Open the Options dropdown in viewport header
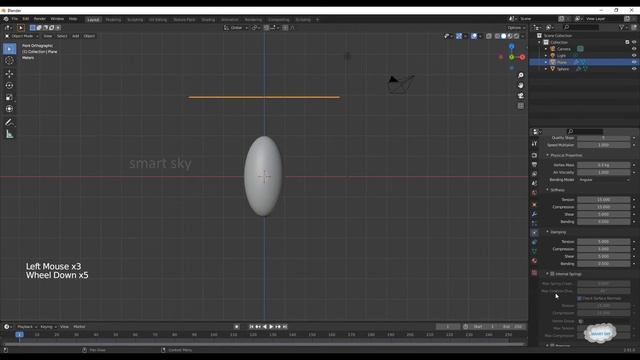 tap(516, 28)
